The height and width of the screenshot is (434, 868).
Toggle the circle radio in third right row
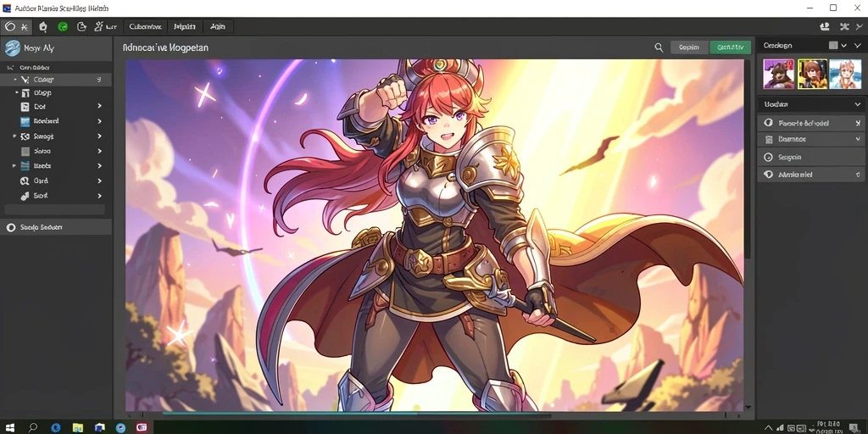[x=768, y=157]
